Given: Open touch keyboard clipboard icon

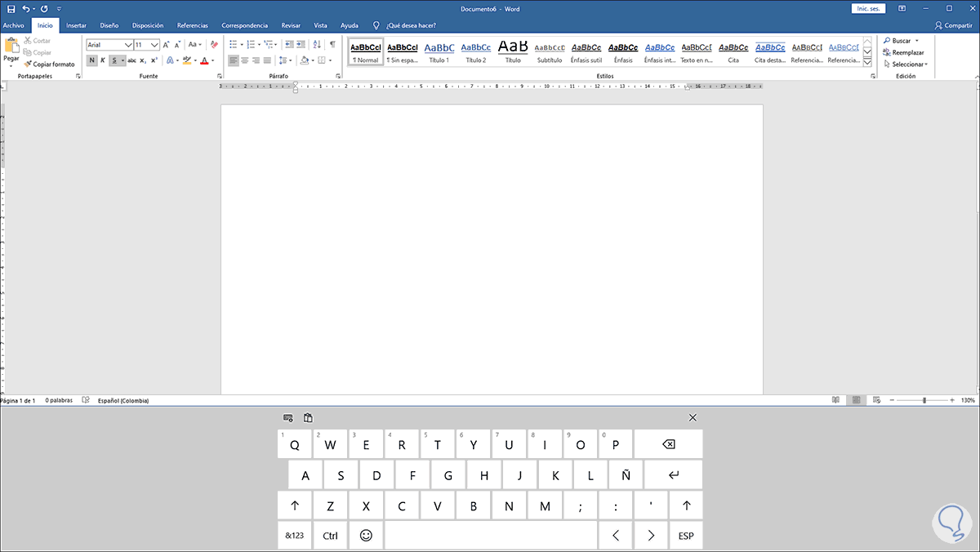Looking at the screenshot, I should pyautogui.click(x=308, y=418).
